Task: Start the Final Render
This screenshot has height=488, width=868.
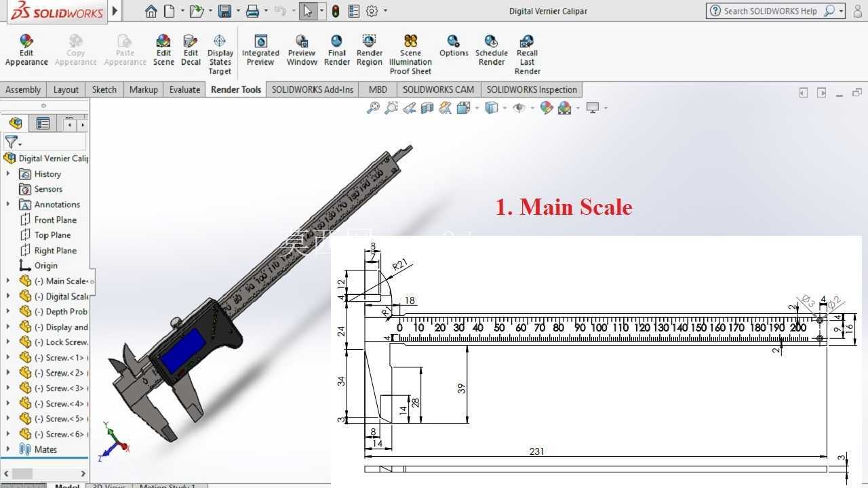Action: (x=336, y=50)
